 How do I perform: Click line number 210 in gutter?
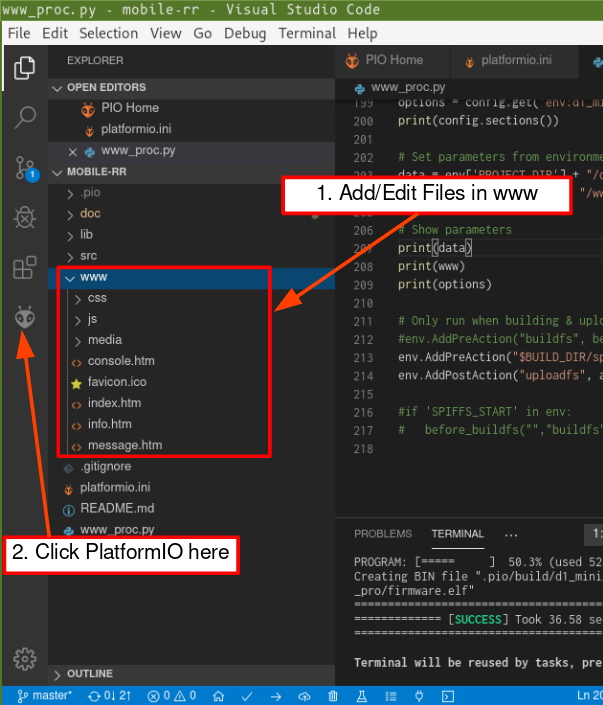[x=363, y=303]
